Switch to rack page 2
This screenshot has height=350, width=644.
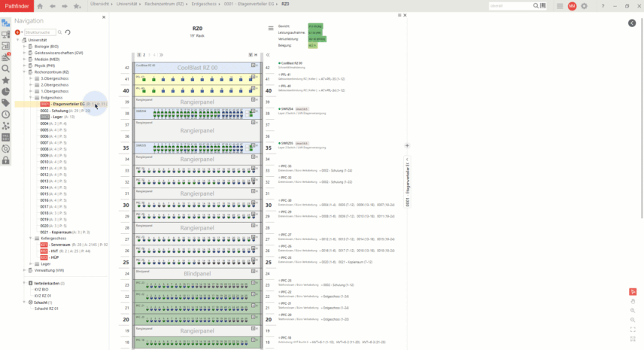pos(145,55)
